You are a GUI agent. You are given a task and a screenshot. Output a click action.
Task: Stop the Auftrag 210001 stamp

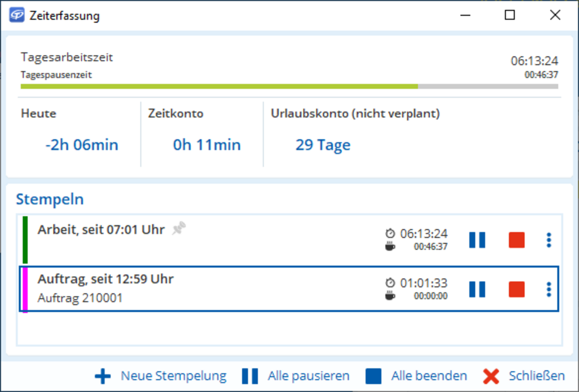[x=517, y=289]
